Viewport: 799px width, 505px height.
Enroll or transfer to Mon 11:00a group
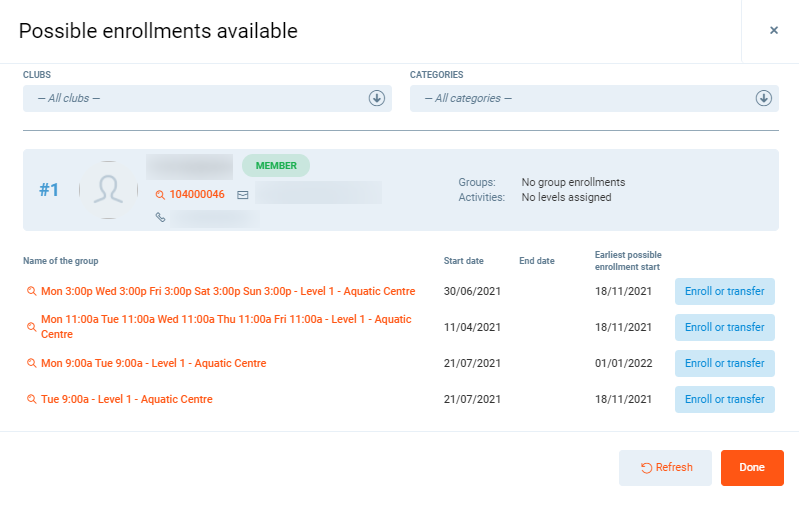click(724, 327)
